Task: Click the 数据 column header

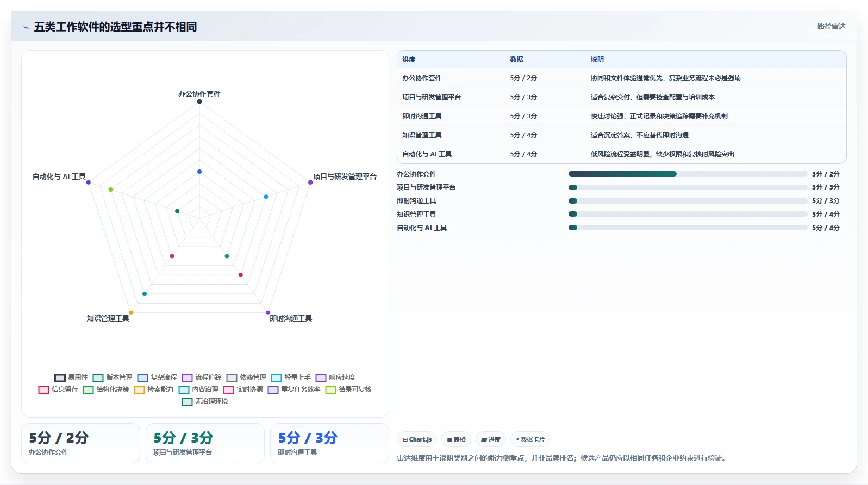Action: (516, 60)
